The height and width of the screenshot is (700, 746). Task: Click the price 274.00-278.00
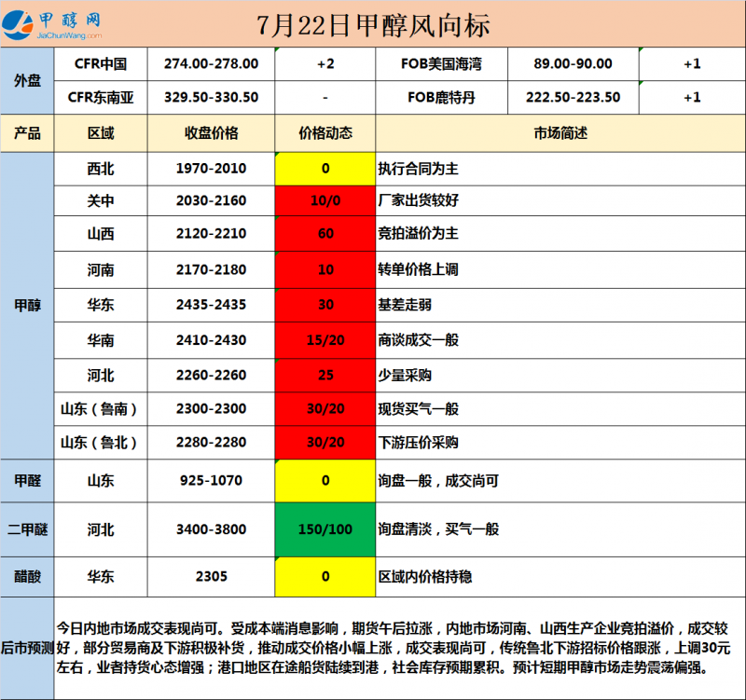point(212,63)
